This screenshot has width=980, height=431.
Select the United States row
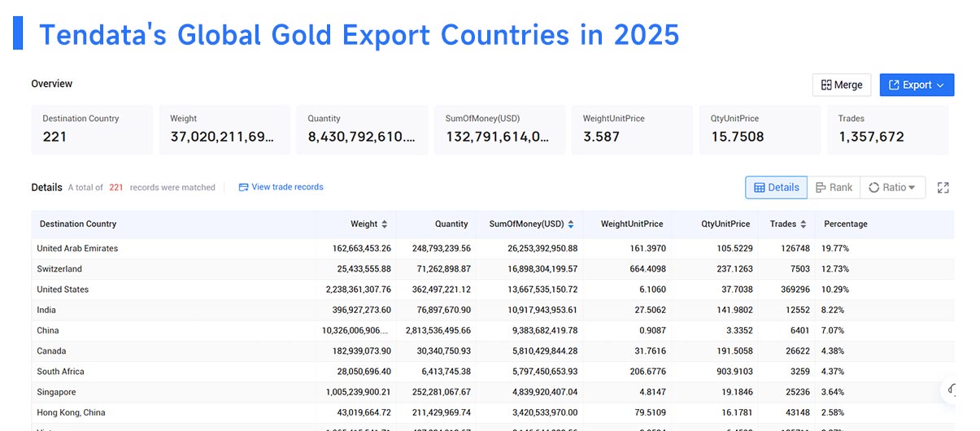pyautogui.click(x=493, y=290)
